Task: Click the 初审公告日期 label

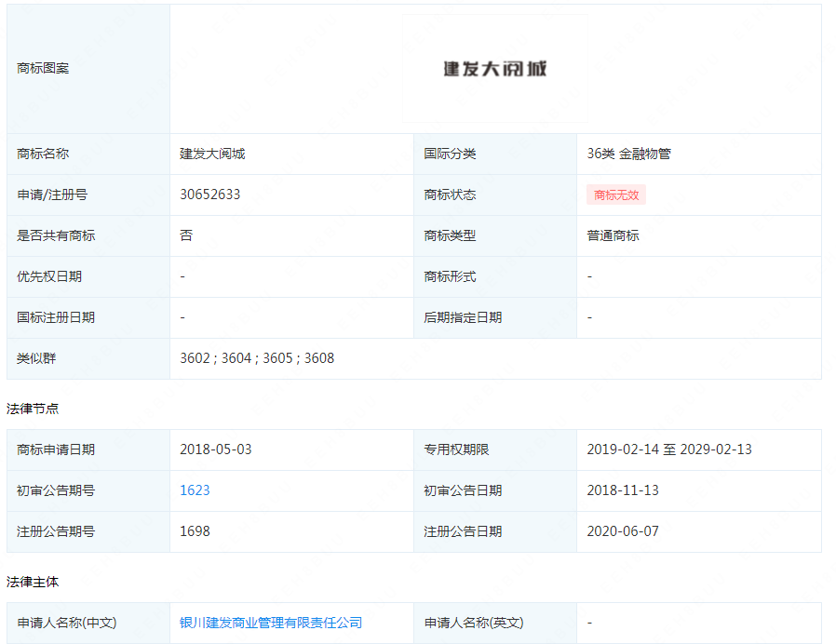Action: click(x=463, y=490)
